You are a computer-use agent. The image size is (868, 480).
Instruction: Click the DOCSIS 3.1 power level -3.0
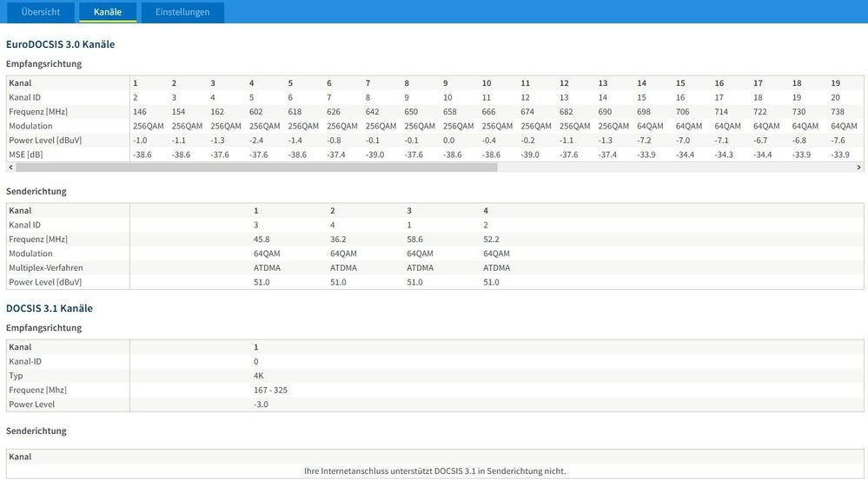261,404
